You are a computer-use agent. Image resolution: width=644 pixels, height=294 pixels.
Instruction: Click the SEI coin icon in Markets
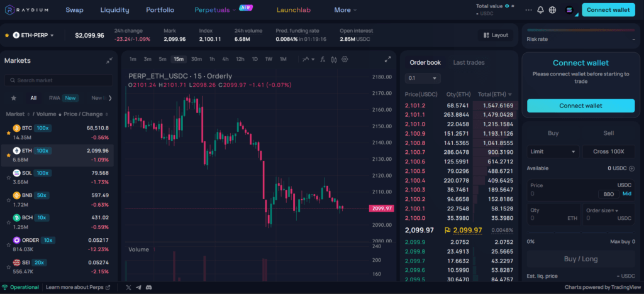click(16, 263)
